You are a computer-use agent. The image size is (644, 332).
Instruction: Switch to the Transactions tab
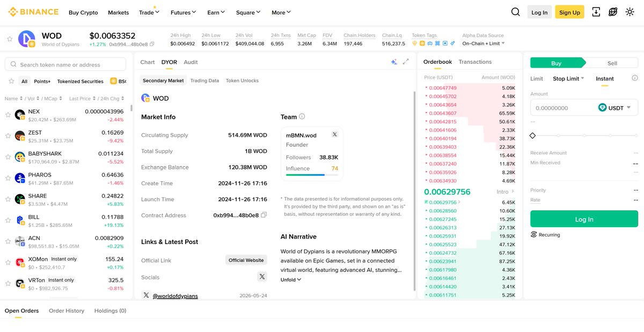click(x=475, y=62)
